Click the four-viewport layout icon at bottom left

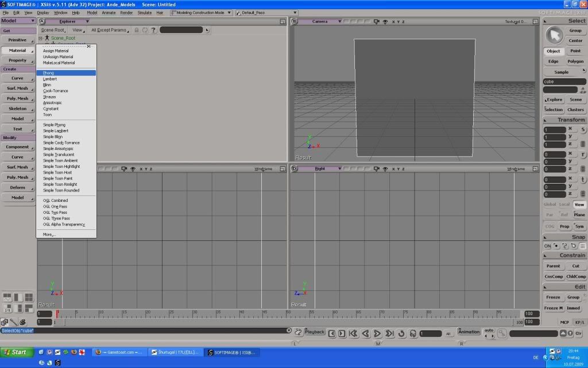click(29, 297)
